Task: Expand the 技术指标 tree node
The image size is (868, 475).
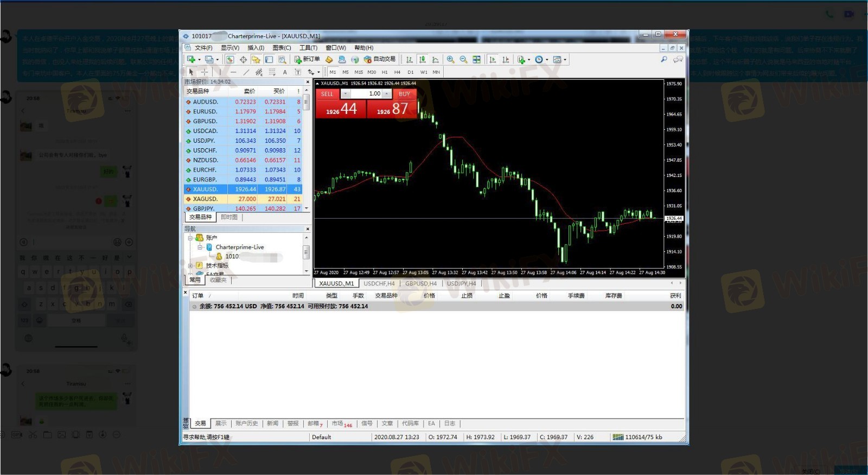Action: (x=190, y=265)
